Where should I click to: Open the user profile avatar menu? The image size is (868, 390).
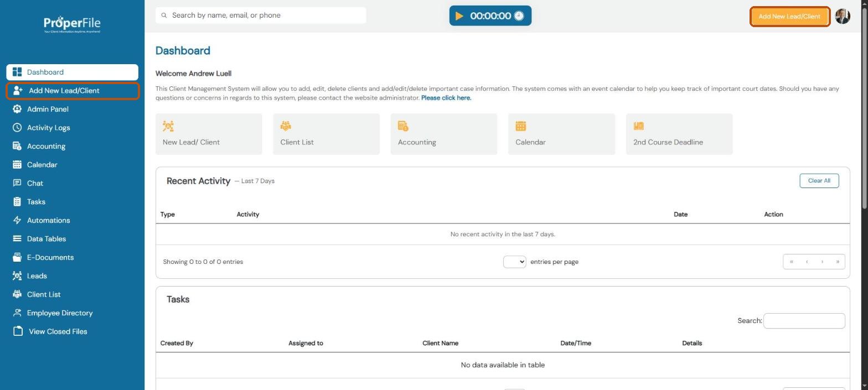(x=843, y=16)
